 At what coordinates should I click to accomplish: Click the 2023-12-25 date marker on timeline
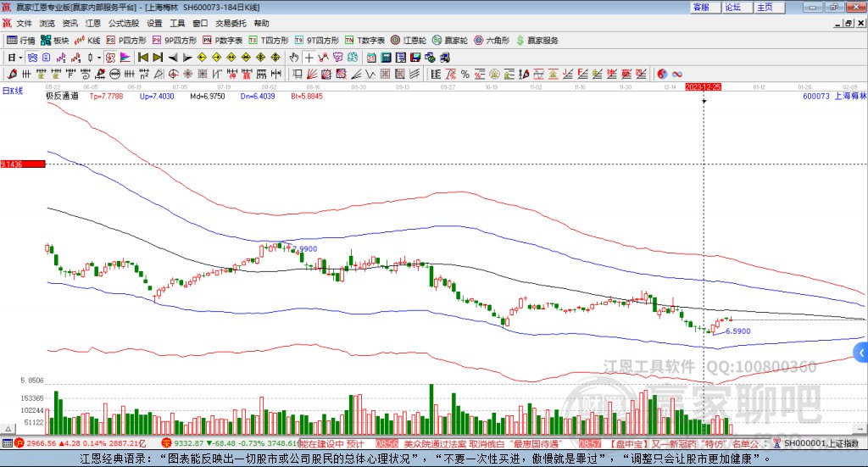pos(703,86)
